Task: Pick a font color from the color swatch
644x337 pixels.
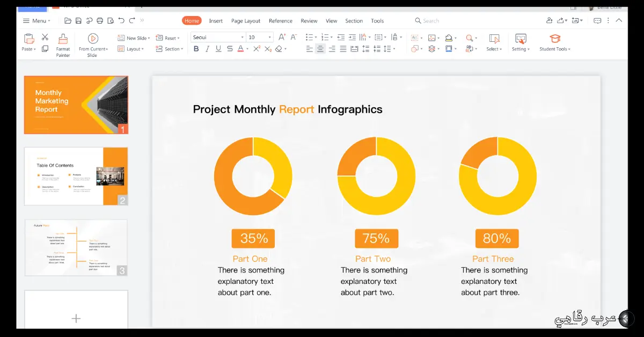Action: pyautogui.click(x=241, y=49)
